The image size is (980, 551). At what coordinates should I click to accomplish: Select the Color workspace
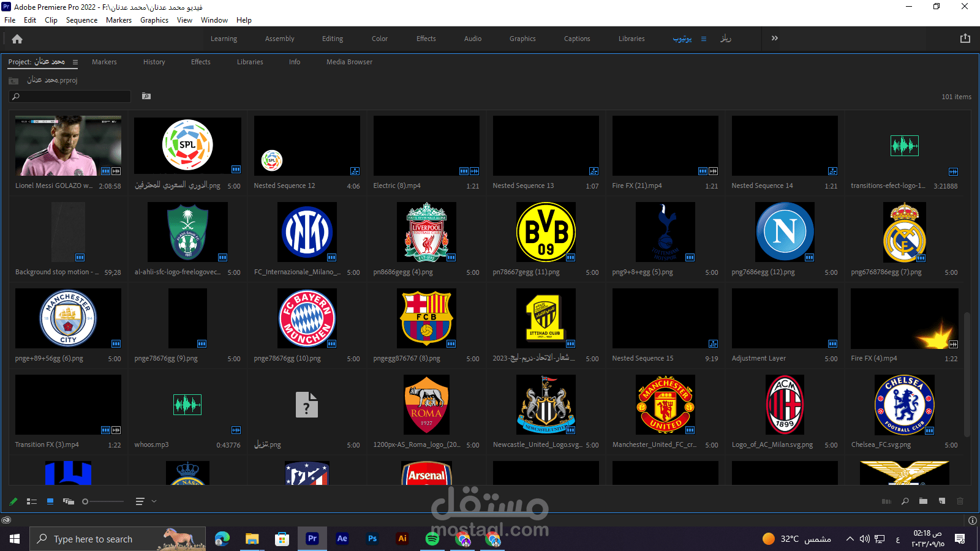(x=380, y=39)
